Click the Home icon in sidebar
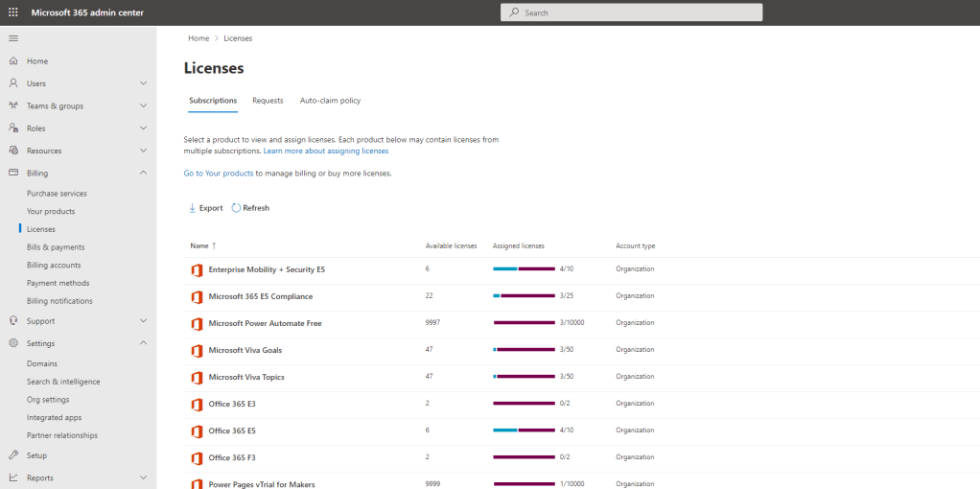 [x=13, y=61]
